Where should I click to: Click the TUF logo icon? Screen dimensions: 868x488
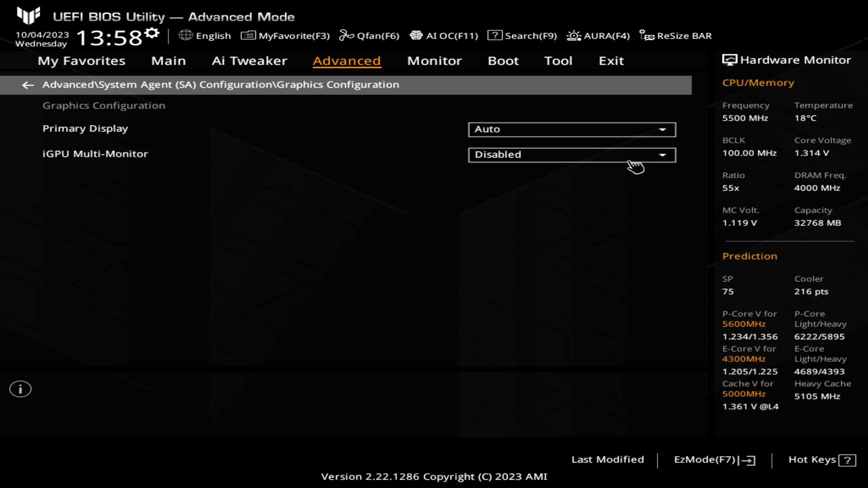(x=28, y=15)
